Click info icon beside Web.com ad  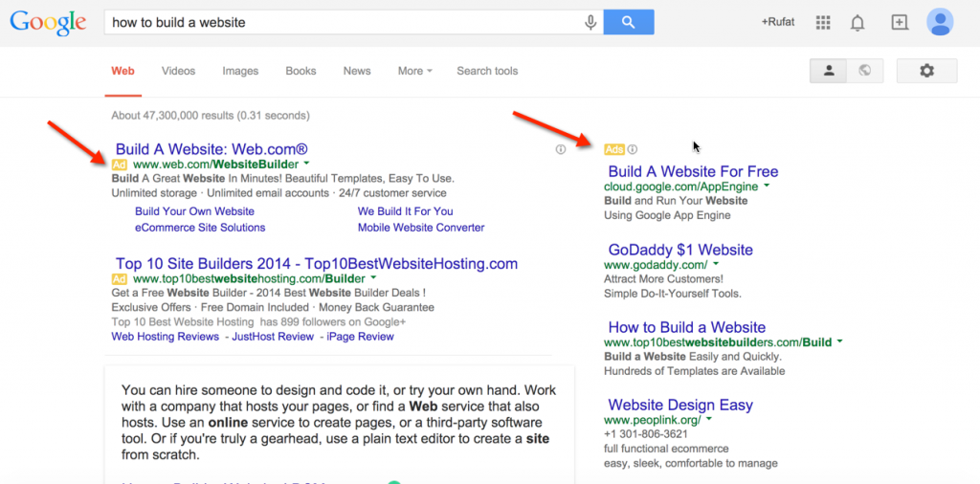coord(561,149)
